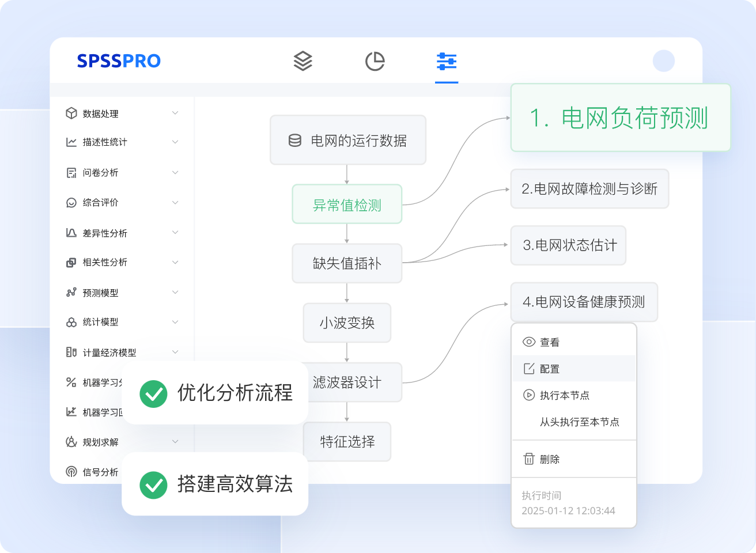Open the 2.电网故障检测与诊断 card
756x553 pixels.
(x=589, y=188)
